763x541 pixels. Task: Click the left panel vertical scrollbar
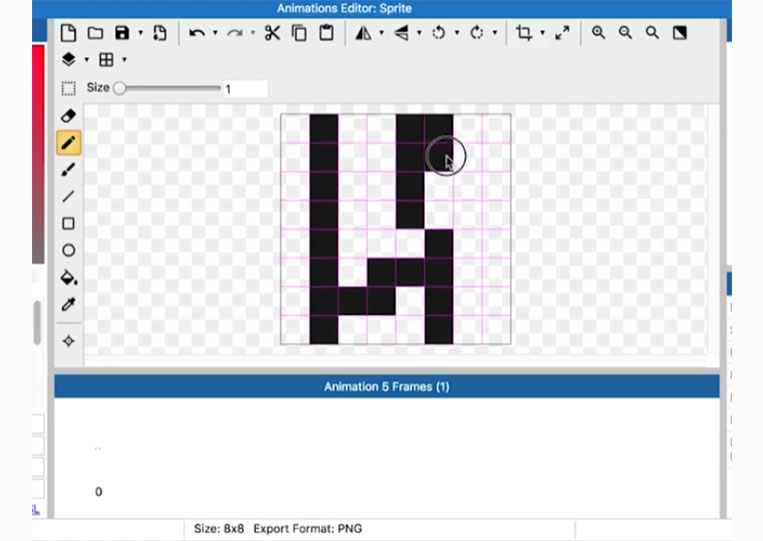(x=37, y=323)
